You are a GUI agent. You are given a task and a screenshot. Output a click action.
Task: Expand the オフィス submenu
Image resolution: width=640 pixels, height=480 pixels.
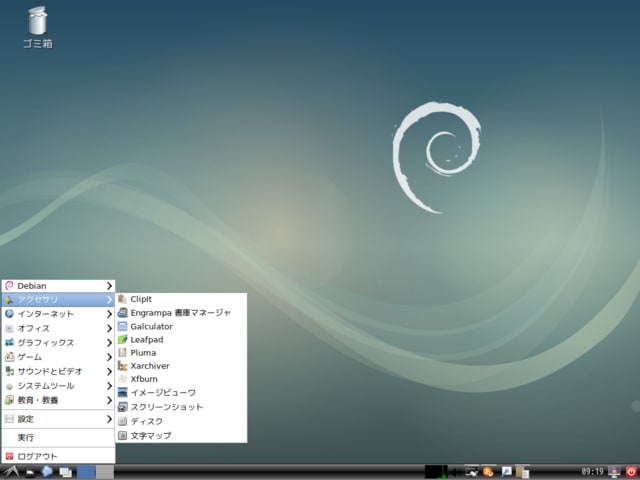click(58, 328)
